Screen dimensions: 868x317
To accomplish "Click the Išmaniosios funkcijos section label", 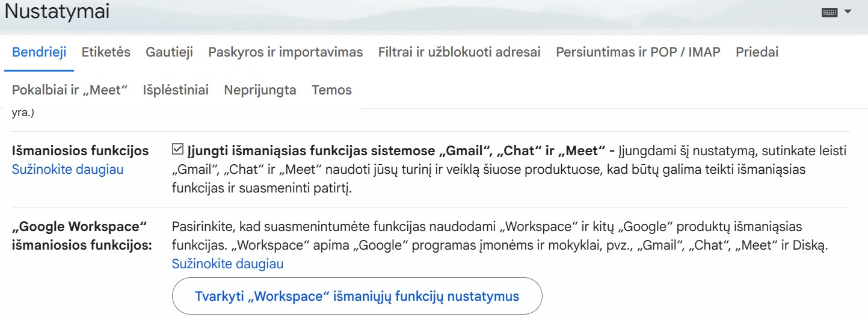I will [80, 151].
